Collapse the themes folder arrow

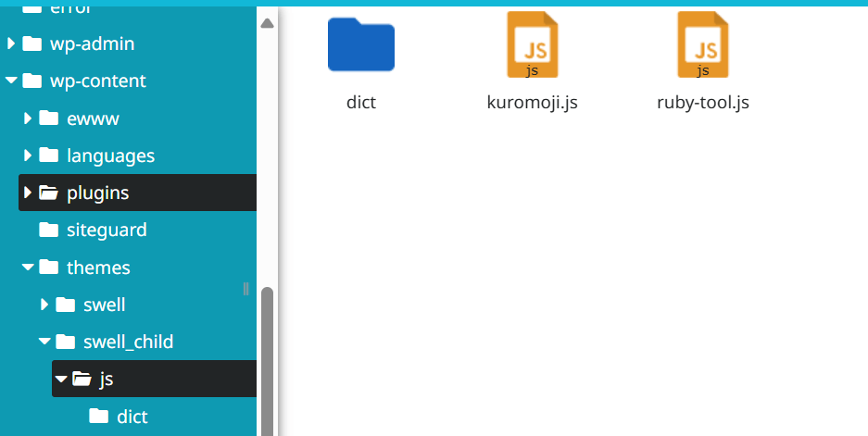pos(28,268)
